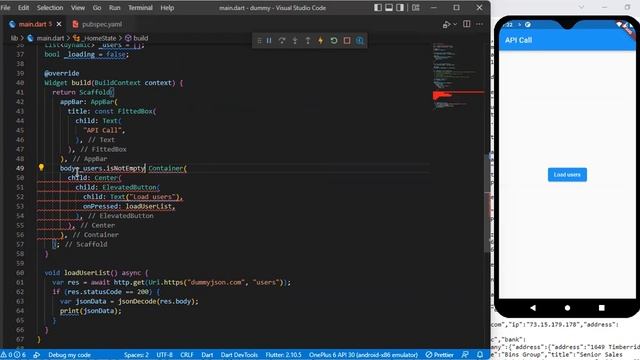
Task: Click '@override' annotation in editor
Action: coord(62,73)
